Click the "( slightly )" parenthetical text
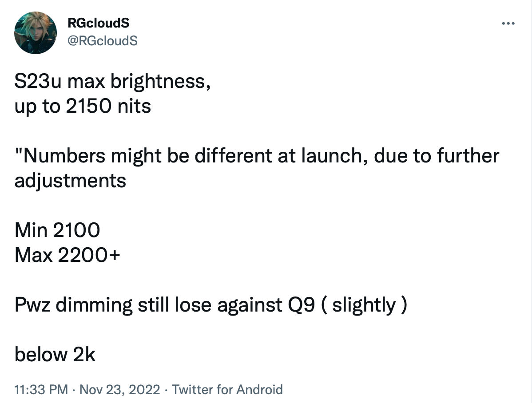This screenshot has height=403, width=532. (x=364, y=305)
